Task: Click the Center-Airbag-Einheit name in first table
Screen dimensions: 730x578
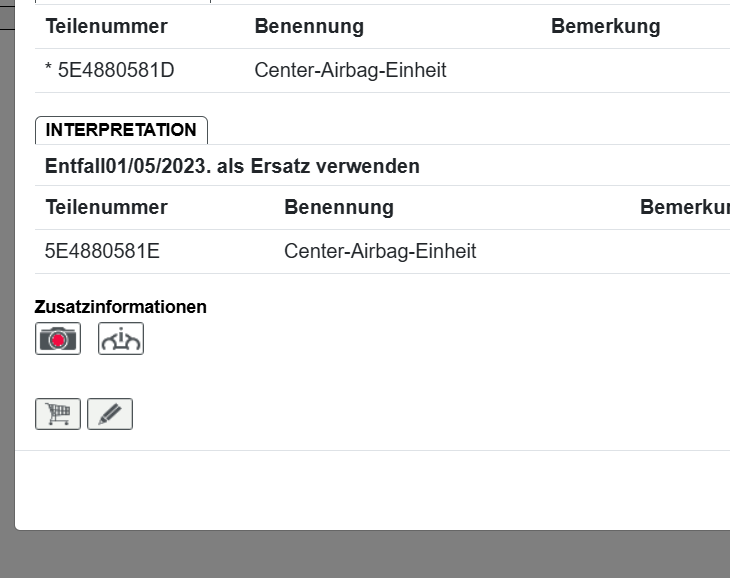Action: (350, 70)
